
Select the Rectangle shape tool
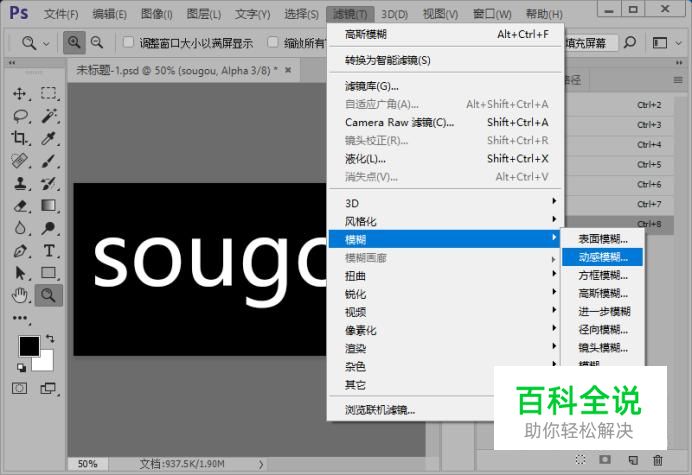click(49, 273)
